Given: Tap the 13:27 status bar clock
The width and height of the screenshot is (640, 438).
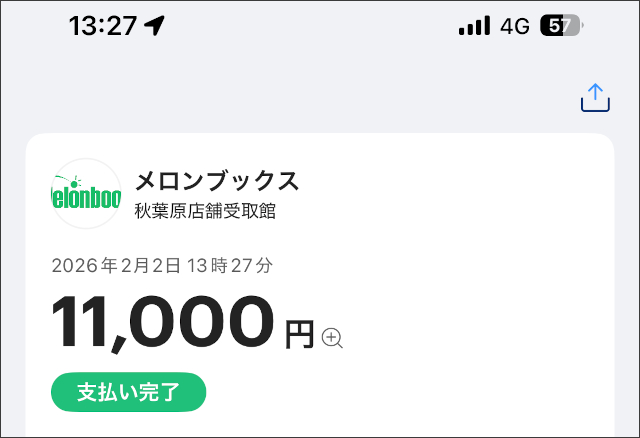Looking at the screenshot, I should click(102, 26).
